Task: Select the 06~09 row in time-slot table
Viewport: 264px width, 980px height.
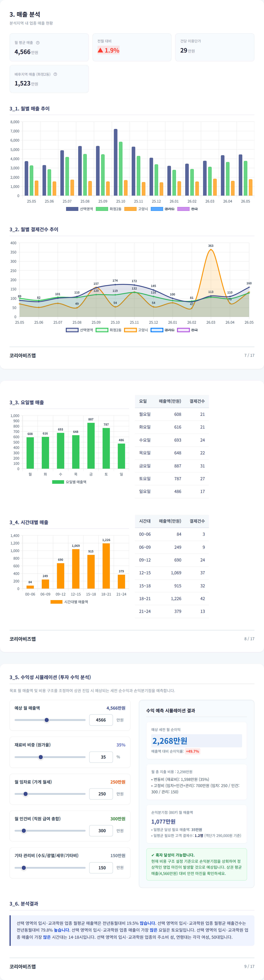Action: coord(172,547)
